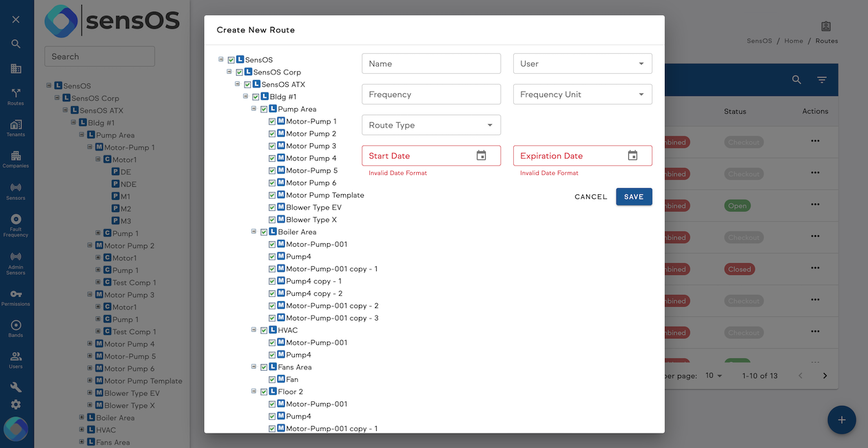Select NDE point in sidebar tree
Viewport: 868px width, 448px height.
click(128, 184)
